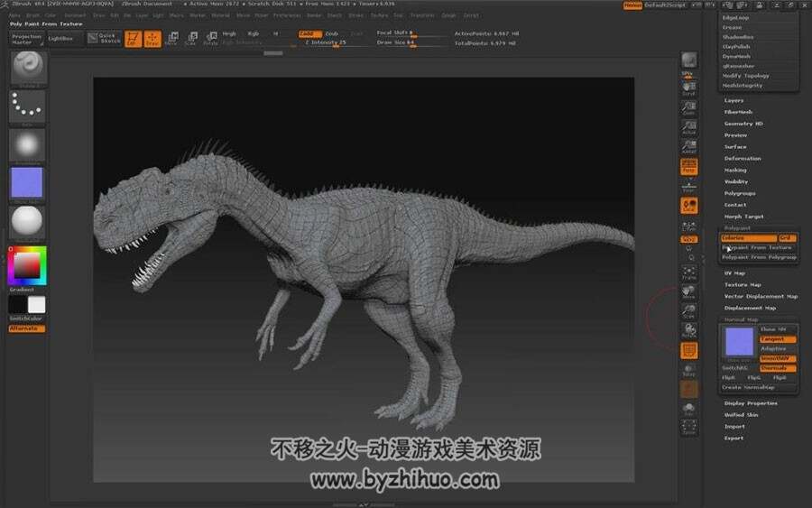Toggle PolyF polyframe display
812x508 pixels.
pos(688,351)
